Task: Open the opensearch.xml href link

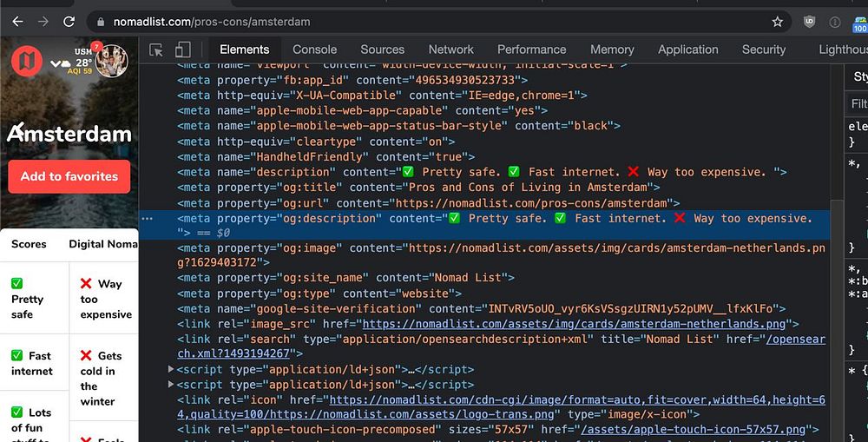Action: (x=501, y=346)
